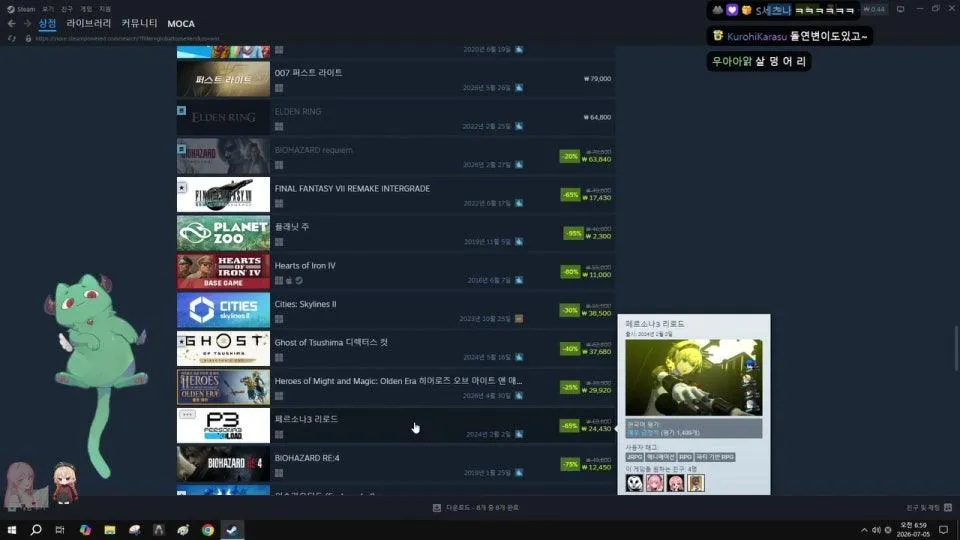Click the ₩79,000 price of 007 퍼스트 라이트
Screen dimensions: 960x540
(x=598, y=79)
